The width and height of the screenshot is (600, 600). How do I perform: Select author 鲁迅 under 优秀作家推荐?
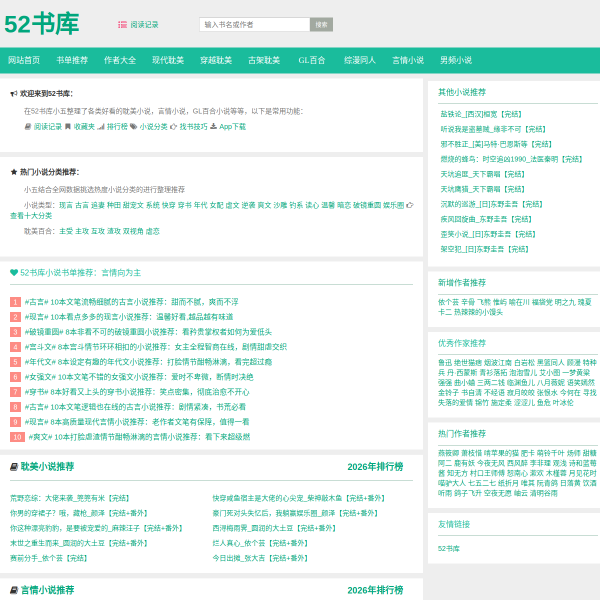click(445, 362)
